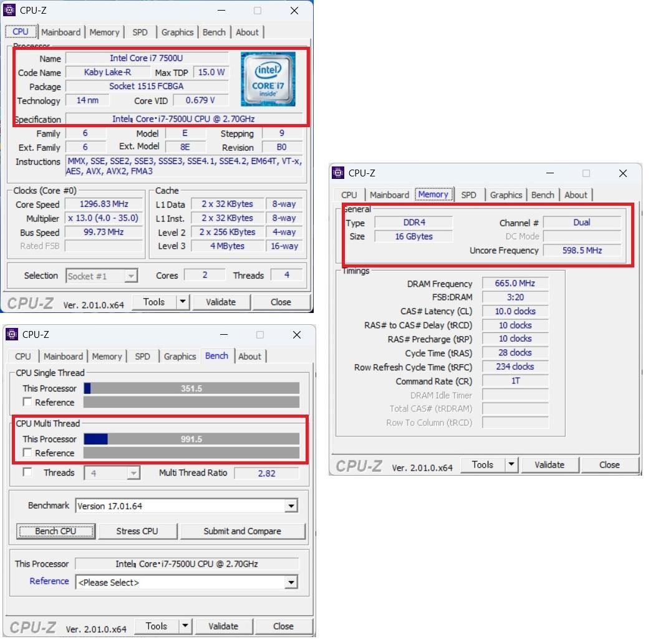Enable Reference checkbox under CPU Single Thread

[27, 402]
